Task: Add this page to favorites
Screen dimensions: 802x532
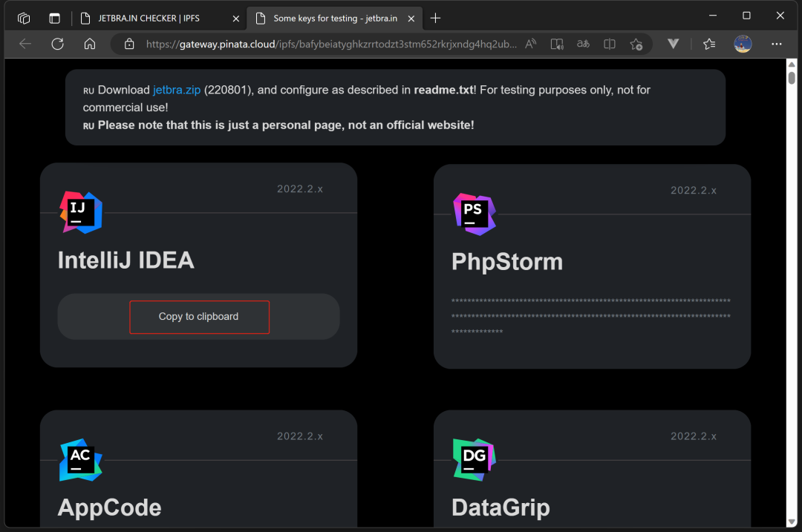Action: point(636,44)
